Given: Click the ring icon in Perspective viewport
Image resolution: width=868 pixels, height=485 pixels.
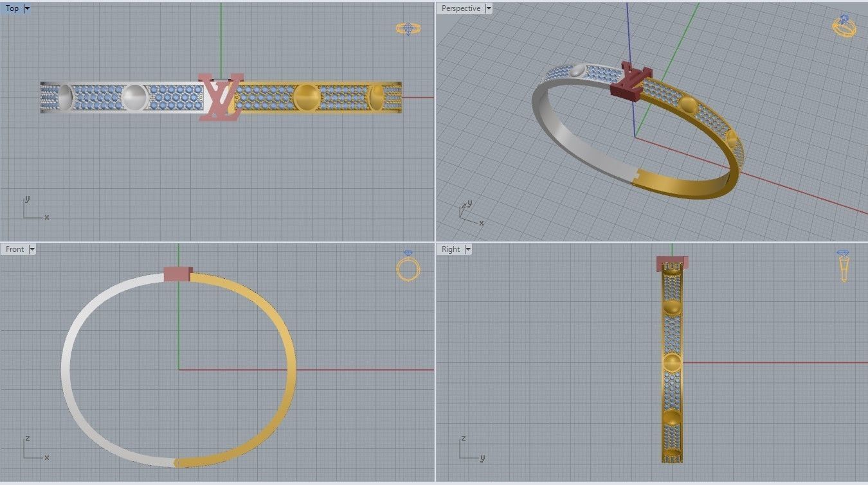Looking at the screenshot, I should pos(844,26).
